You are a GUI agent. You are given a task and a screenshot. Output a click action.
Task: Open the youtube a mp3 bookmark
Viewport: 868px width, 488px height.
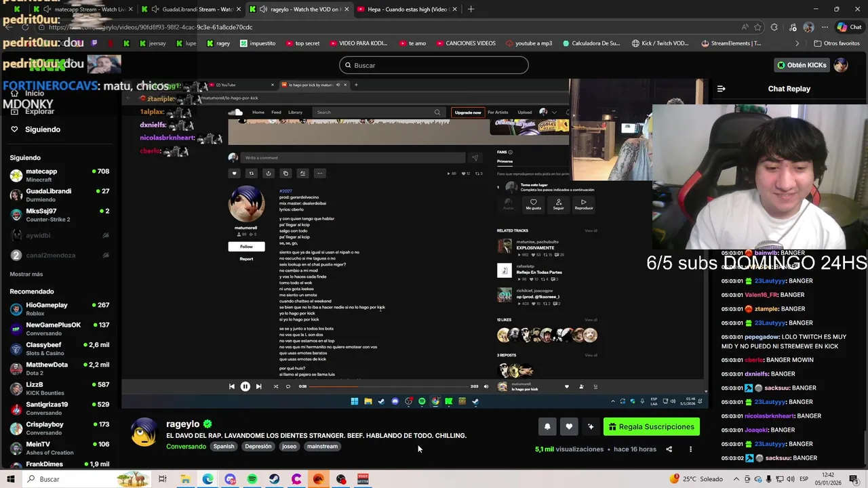click(529, 43)
